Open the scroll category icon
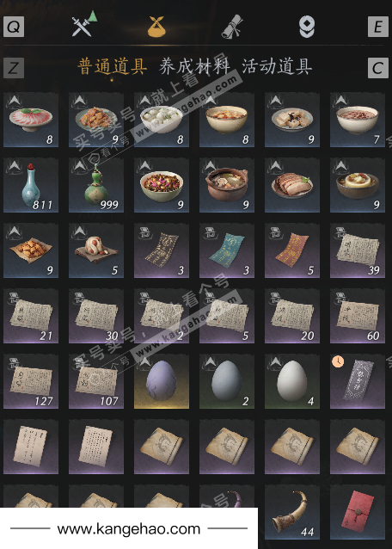392x549 pixels. coord(232,27)
